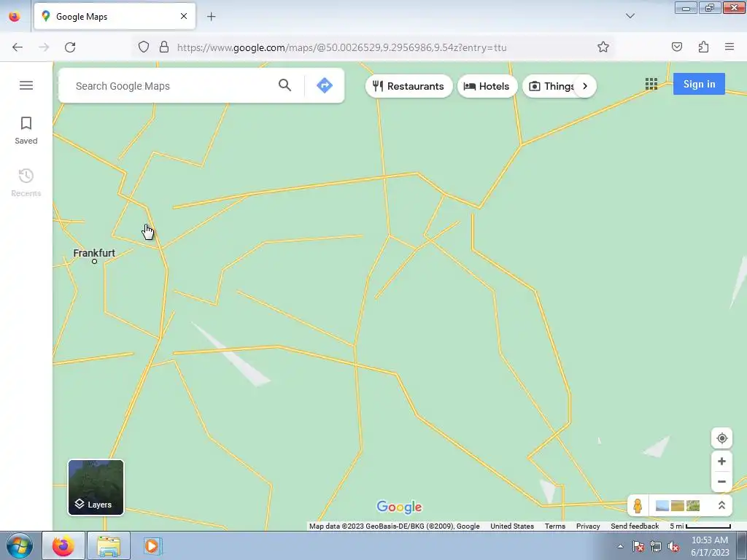Click the Frankfurt city label
Image resolution: width=747 pixels, height=560 pixels.
click(94, 253)
